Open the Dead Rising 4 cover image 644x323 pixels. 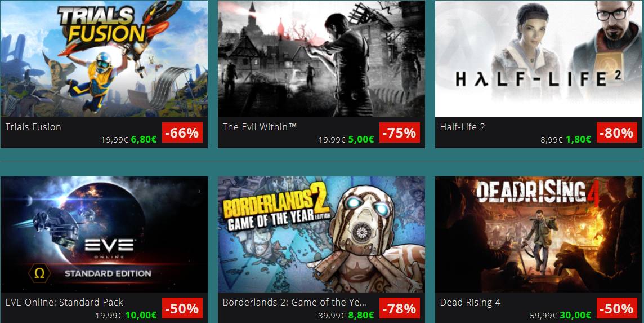[538, 234]
